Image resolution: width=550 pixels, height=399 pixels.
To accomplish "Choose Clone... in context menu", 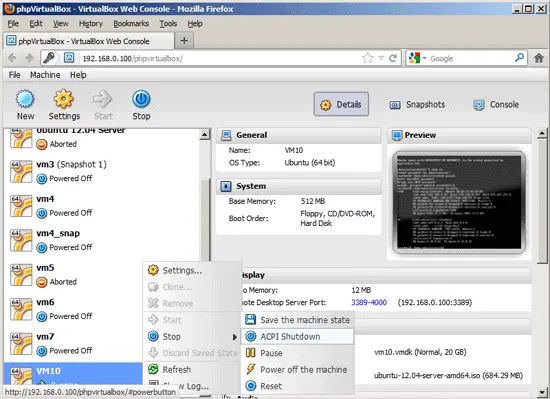I will [x=192, y=287].
